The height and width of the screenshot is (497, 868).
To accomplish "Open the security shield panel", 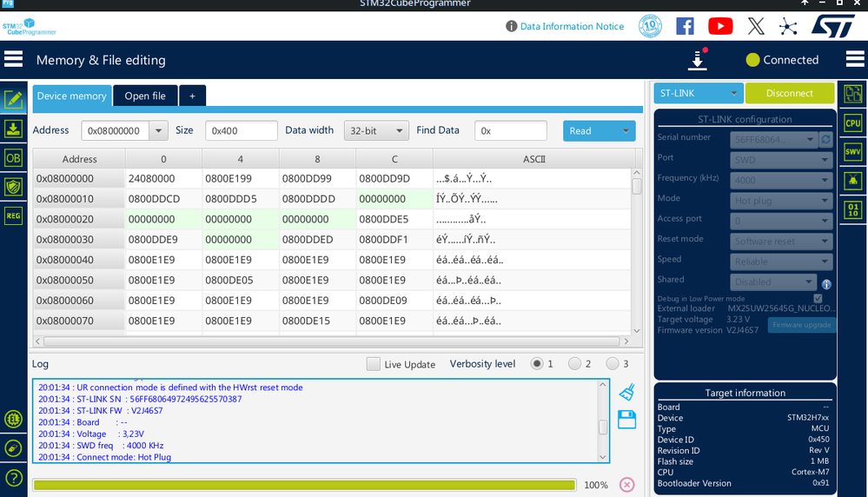I will pyautogui.click(x=13, y=187).
